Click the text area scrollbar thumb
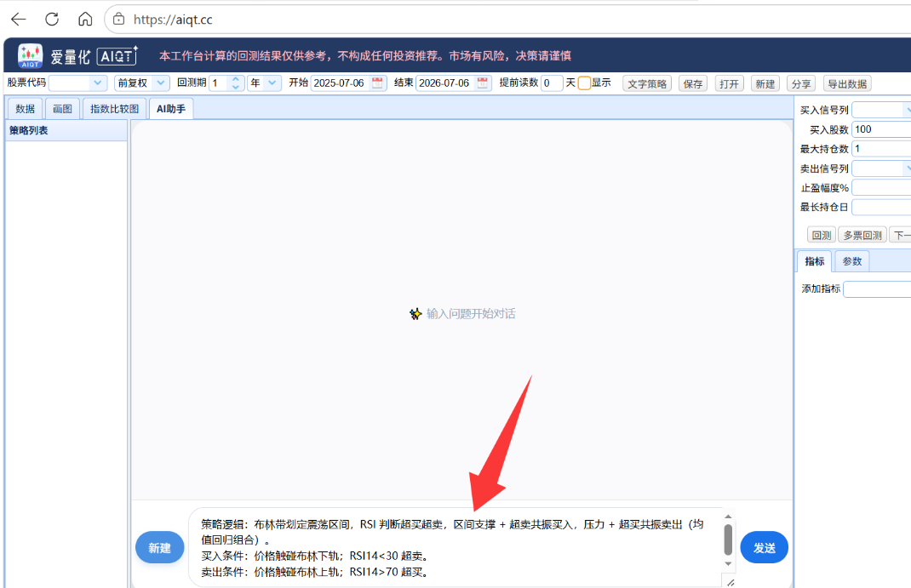The width and height of the screenshot is (911, 588). tap(728, 539)
